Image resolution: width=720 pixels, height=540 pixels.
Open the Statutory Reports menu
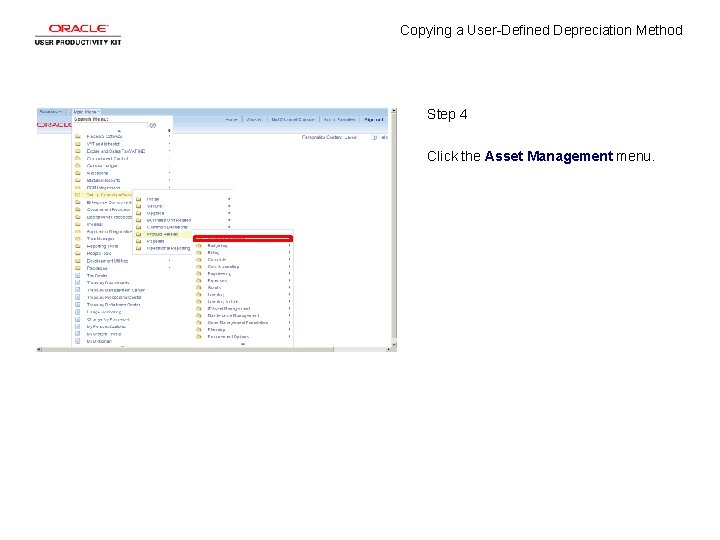coord(103,180)
